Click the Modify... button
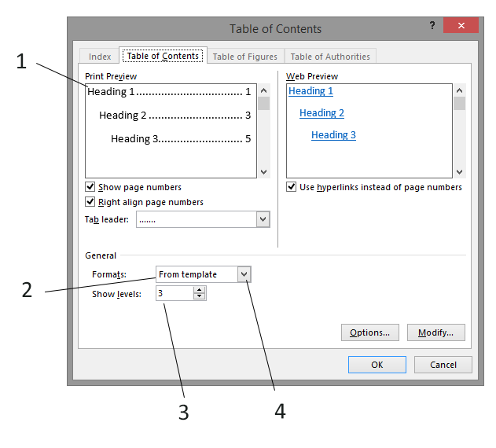This screenshot has height=448, width=496. (436, 332)
